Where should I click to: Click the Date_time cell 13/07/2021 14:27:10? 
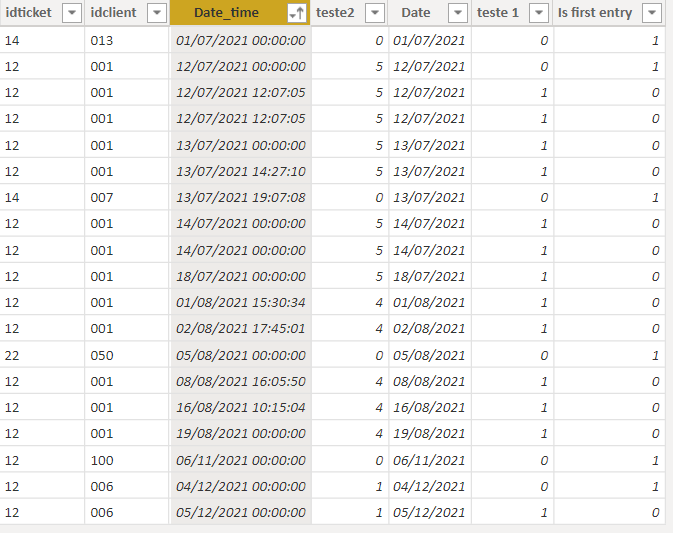(x=241, y=172)
